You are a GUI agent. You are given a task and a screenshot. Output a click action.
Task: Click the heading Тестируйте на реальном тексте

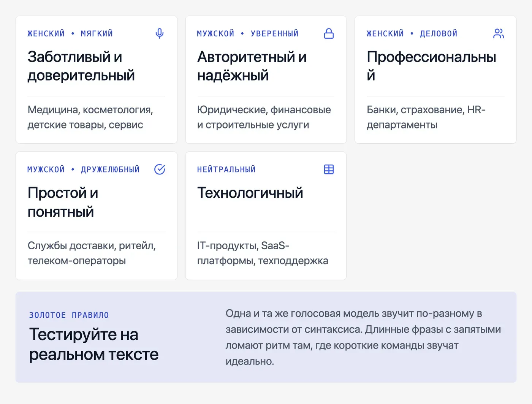click(94, 344)
